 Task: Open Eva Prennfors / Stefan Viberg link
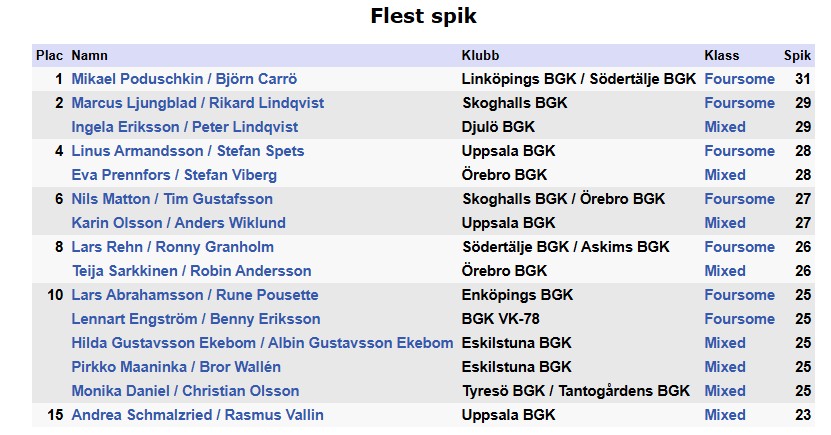pos(174,175)
